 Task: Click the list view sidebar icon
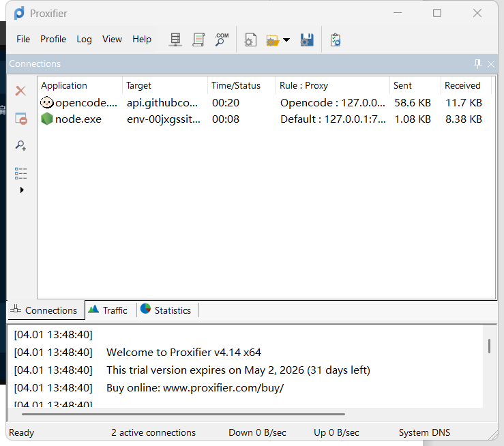[x=21, y=173]
